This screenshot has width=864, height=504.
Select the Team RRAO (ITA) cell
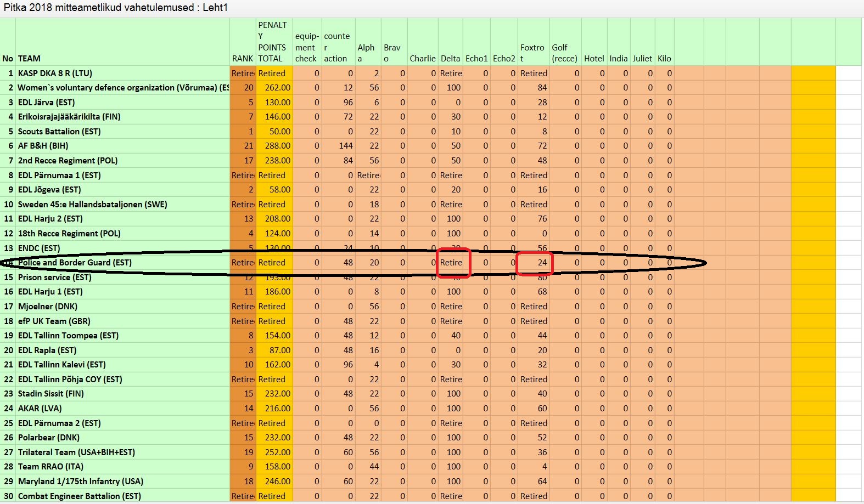point(51,467)
